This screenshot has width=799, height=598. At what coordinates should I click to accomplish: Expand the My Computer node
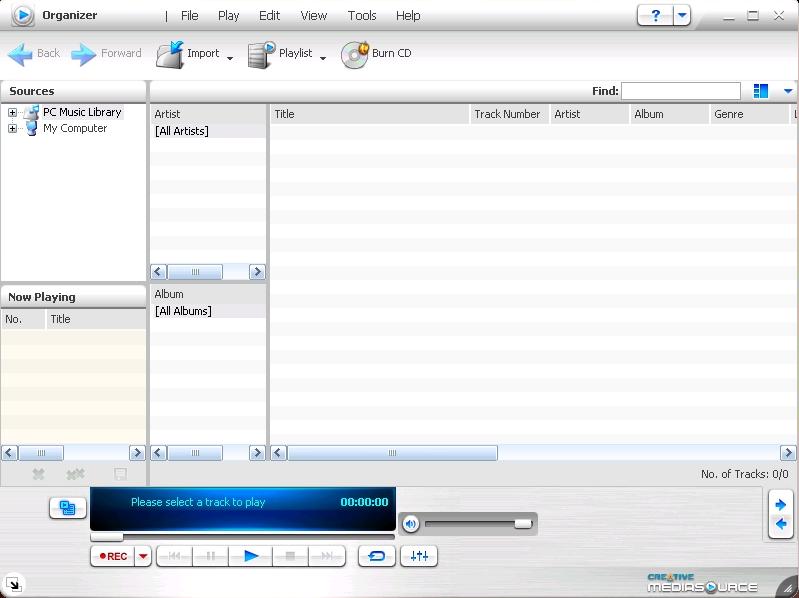12,129
